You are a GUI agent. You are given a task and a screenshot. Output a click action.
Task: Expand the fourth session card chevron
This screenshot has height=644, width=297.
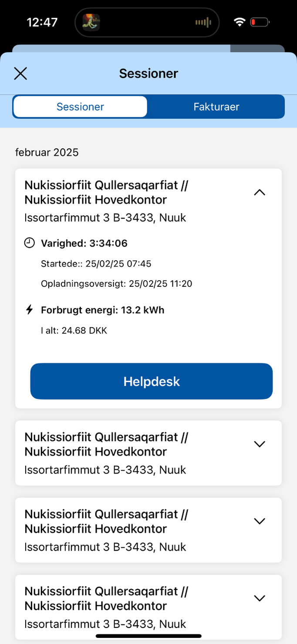tap(260, 598)
